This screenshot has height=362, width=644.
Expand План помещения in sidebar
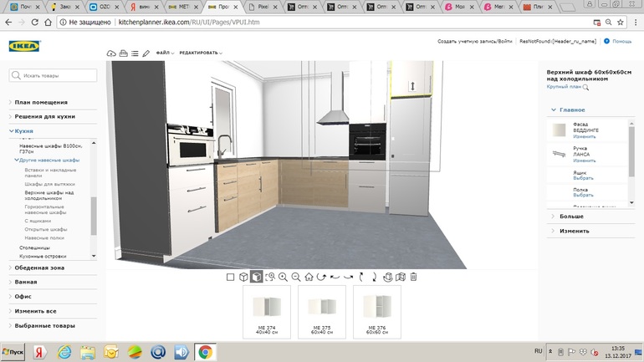coord(41,102)
